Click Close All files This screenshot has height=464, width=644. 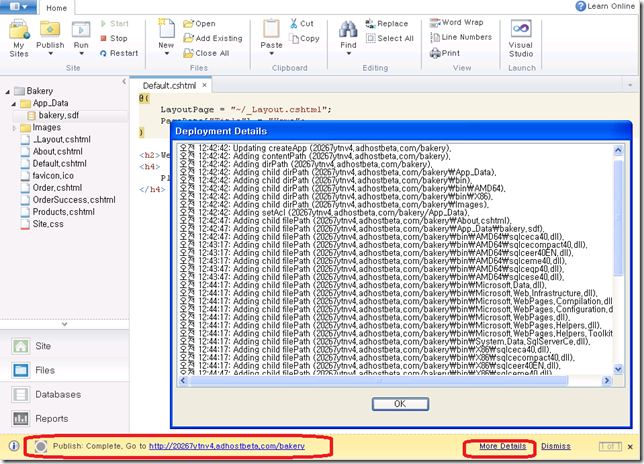coord(206,53)
